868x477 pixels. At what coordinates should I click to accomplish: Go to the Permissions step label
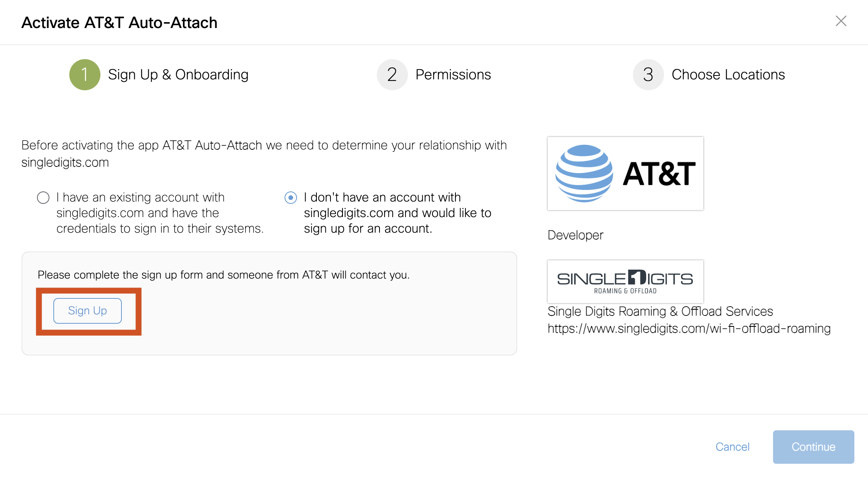[x=453, y=75]
